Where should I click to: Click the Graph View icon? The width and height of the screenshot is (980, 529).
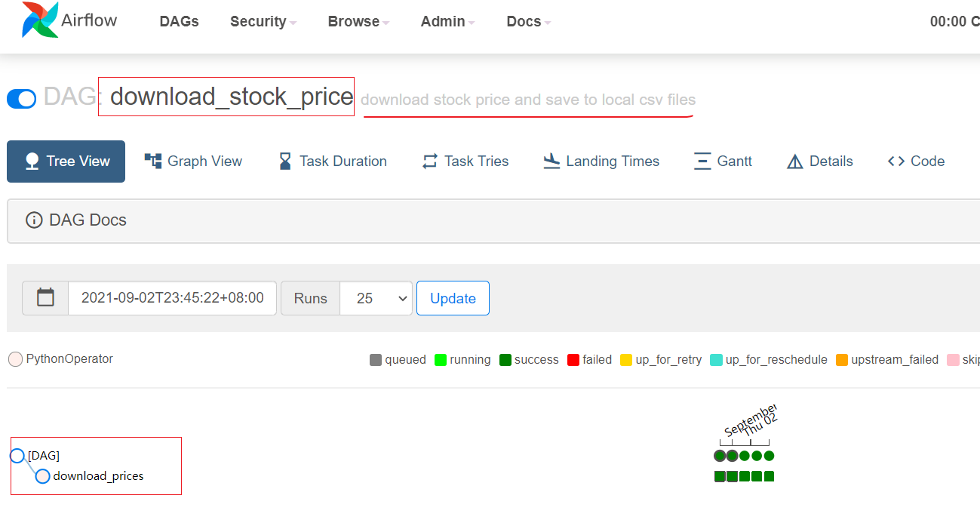[153, 161]
